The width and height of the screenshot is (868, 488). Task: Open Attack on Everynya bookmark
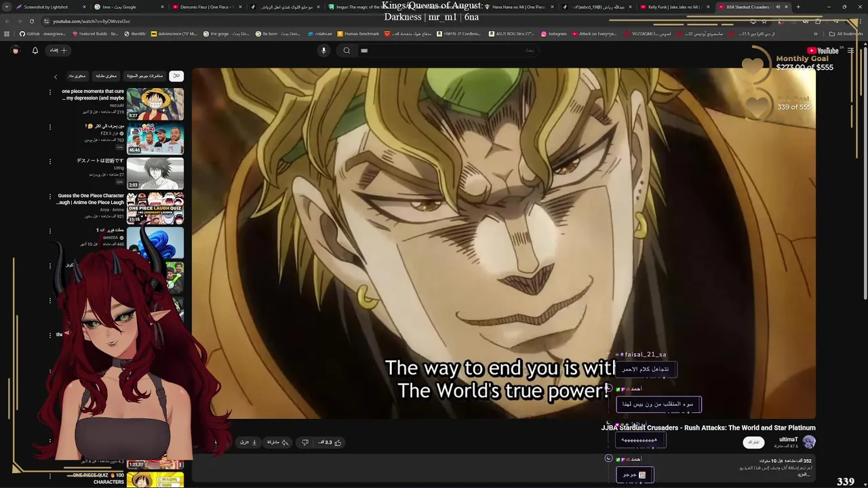point(595,34)
